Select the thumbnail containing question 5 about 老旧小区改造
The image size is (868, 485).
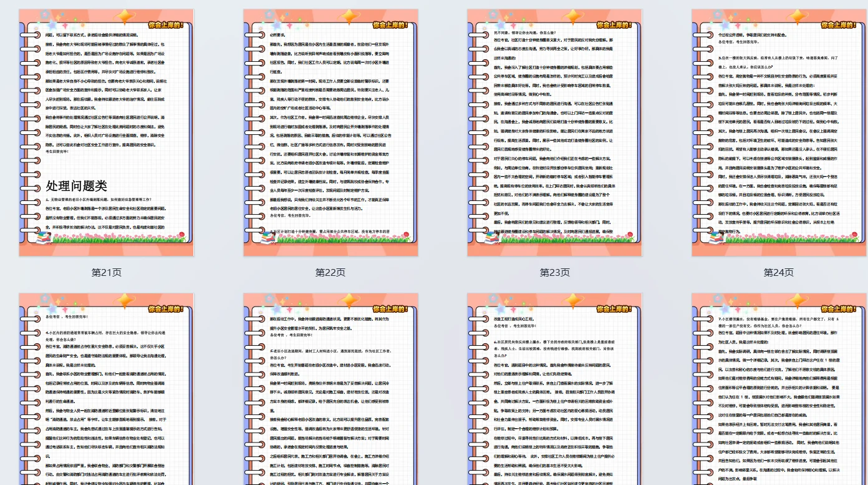pos(330,389)
